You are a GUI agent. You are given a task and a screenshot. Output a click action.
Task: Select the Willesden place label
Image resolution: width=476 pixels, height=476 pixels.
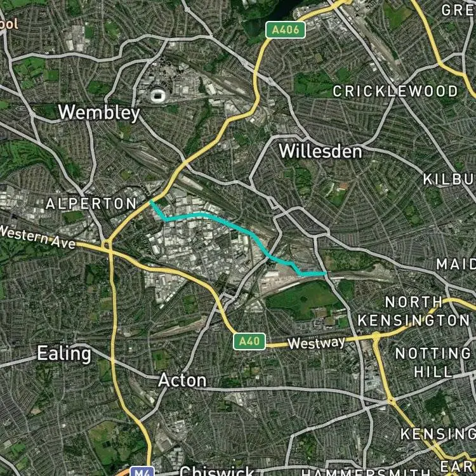pyautogui.click(x=321, y=151)
